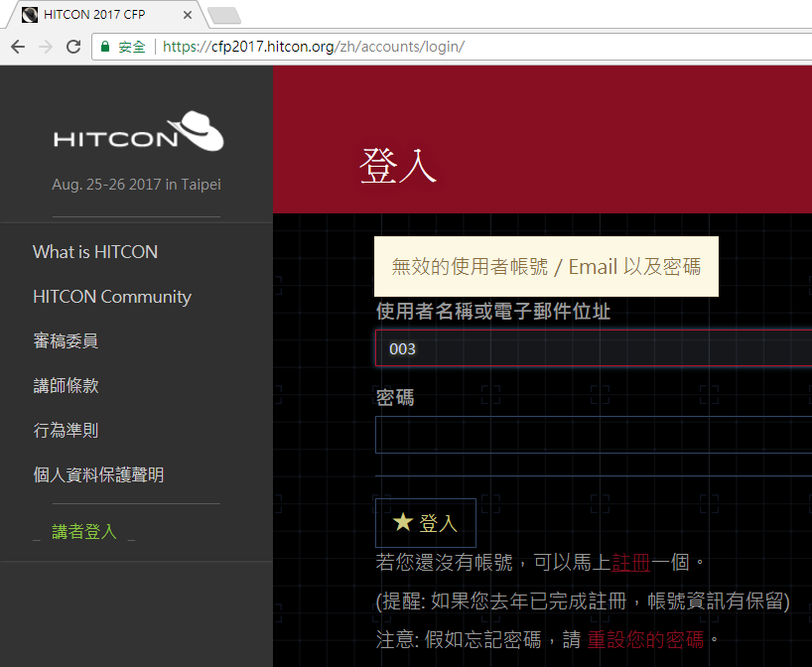
Task: Click the browser forward arrow
Action: (46, 47)
